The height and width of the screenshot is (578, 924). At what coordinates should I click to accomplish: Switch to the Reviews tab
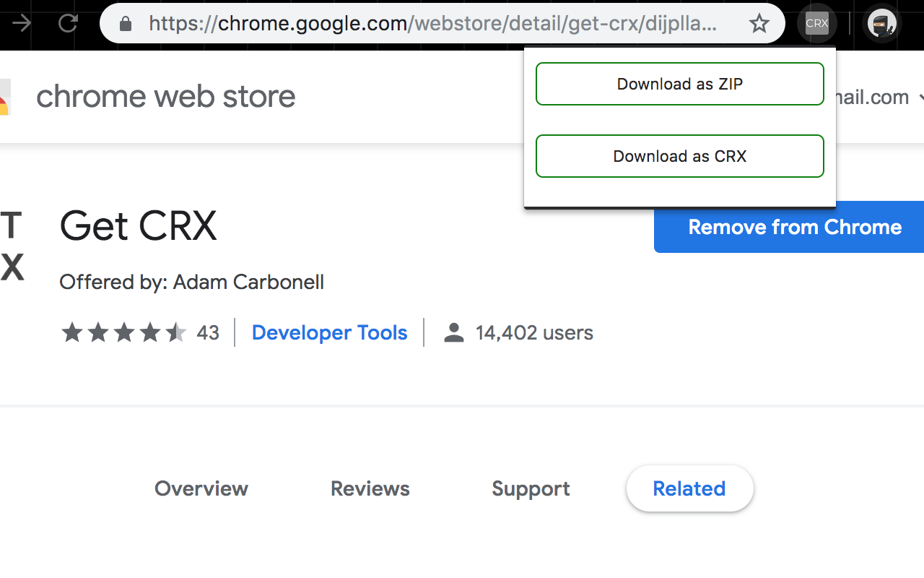370,488
